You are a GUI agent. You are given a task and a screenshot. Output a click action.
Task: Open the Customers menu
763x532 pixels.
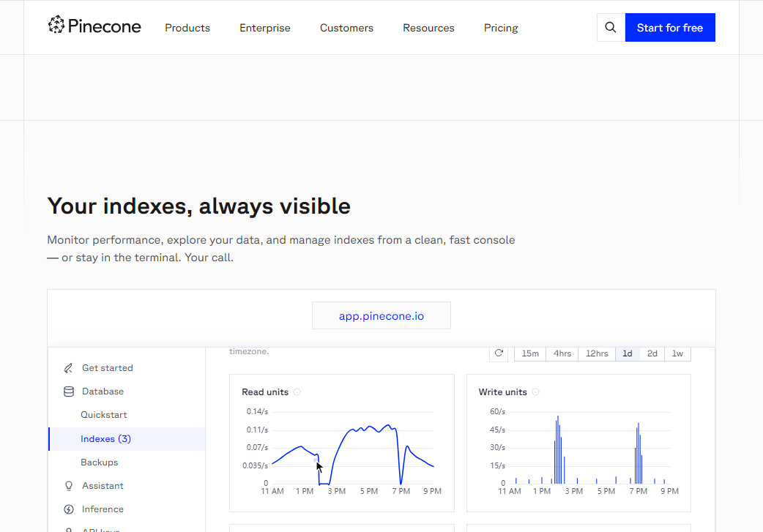click(x=346, y=28)
